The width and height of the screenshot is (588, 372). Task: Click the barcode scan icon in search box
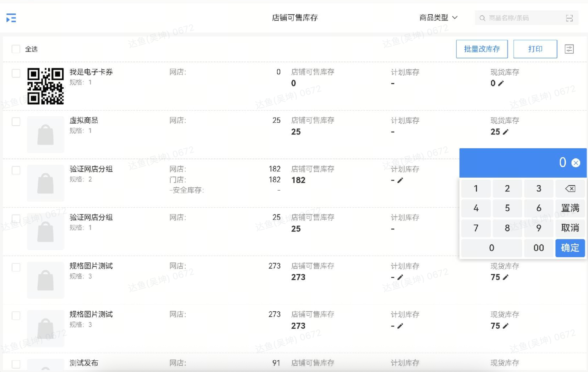click(569, 18)
